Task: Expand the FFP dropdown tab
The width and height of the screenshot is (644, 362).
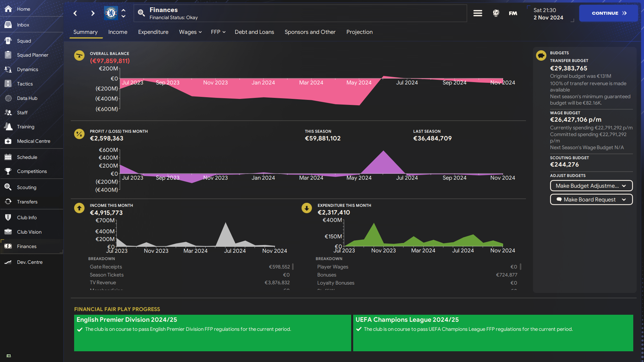Action: point(218,32)
